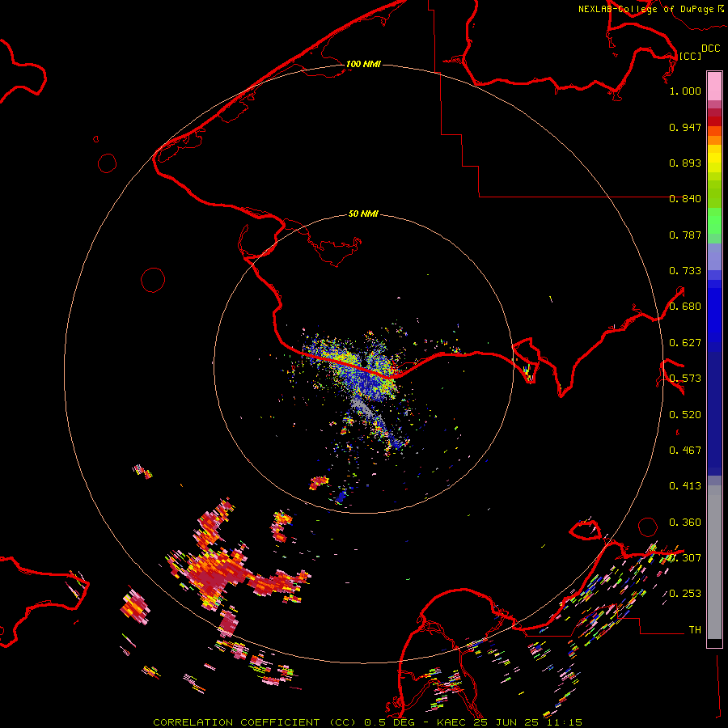Click the 25 JUN 25 date text

[x=506, y=722]
